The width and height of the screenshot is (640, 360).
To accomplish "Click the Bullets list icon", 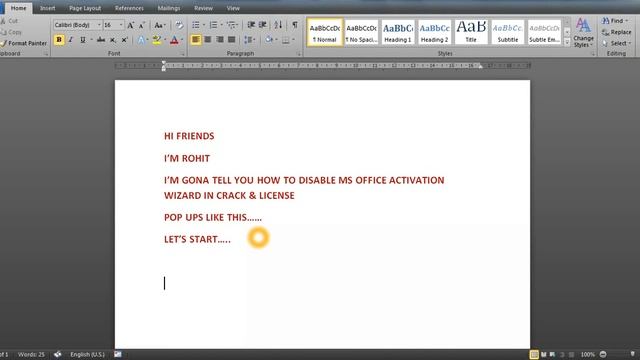I will pos(196,25).
